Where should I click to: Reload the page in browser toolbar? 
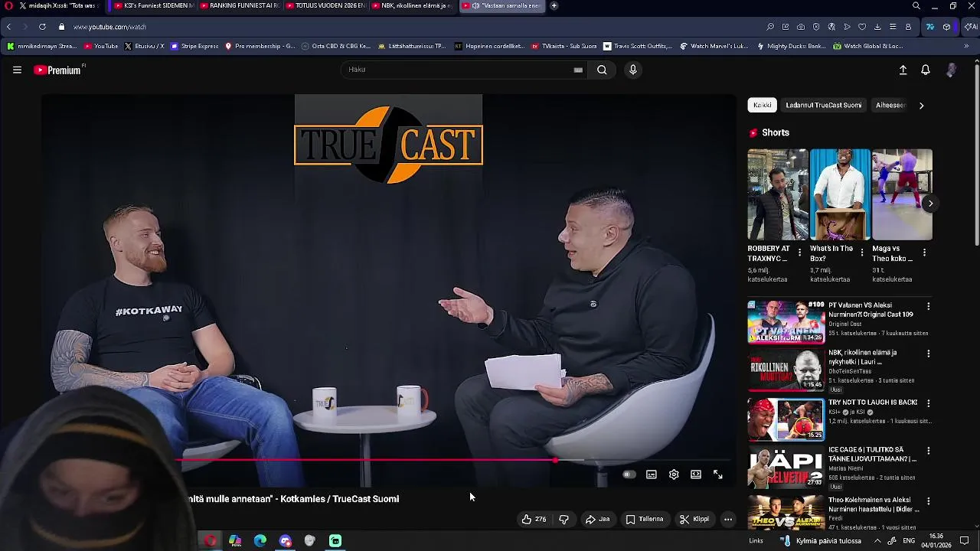pos(42,27)
